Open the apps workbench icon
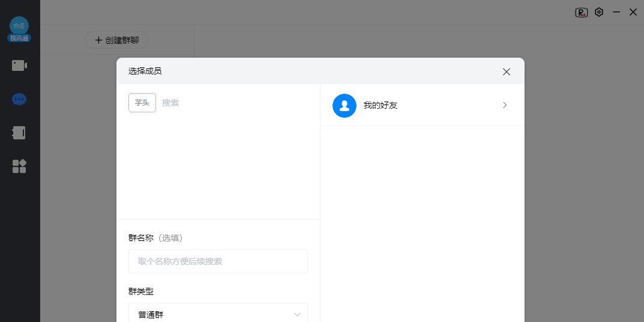The width and height of the screenshot is (644, 322). 19,166
